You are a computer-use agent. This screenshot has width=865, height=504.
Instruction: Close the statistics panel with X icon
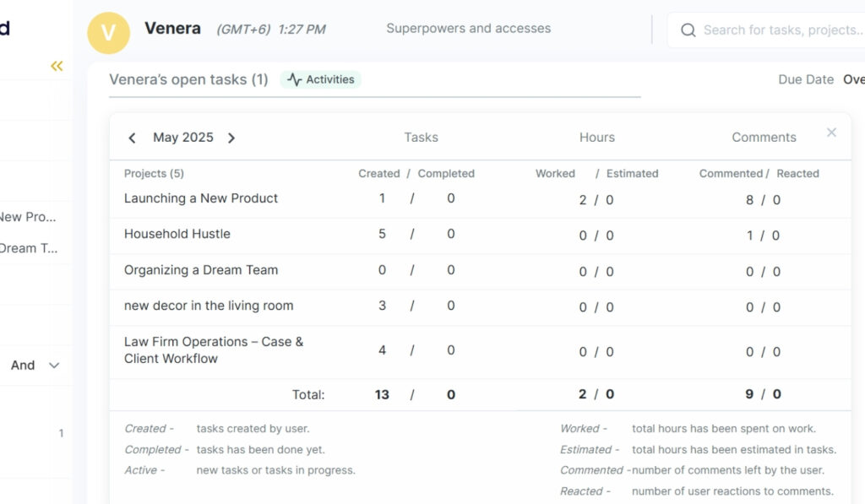tap(831, 132)
